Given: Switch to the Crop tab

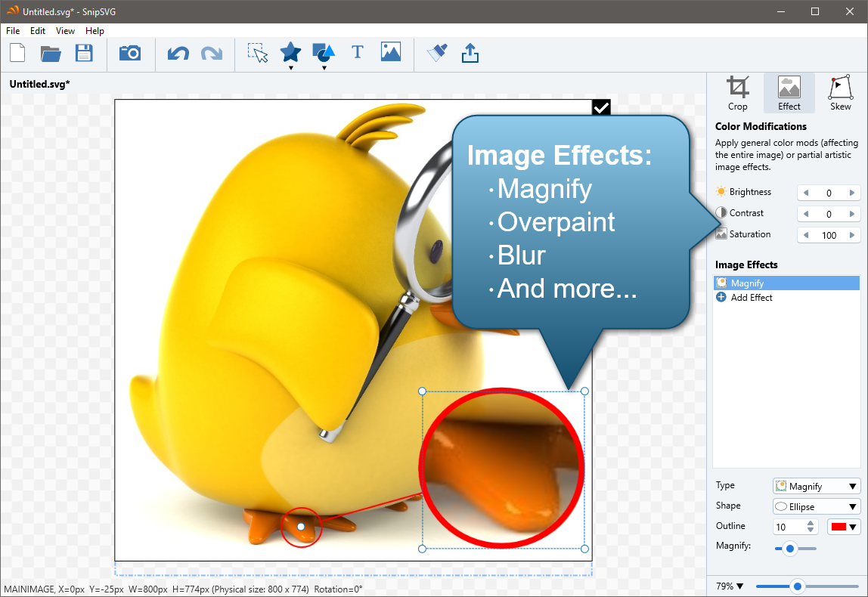Looking at the screenshot, I should tap(738, 93).
